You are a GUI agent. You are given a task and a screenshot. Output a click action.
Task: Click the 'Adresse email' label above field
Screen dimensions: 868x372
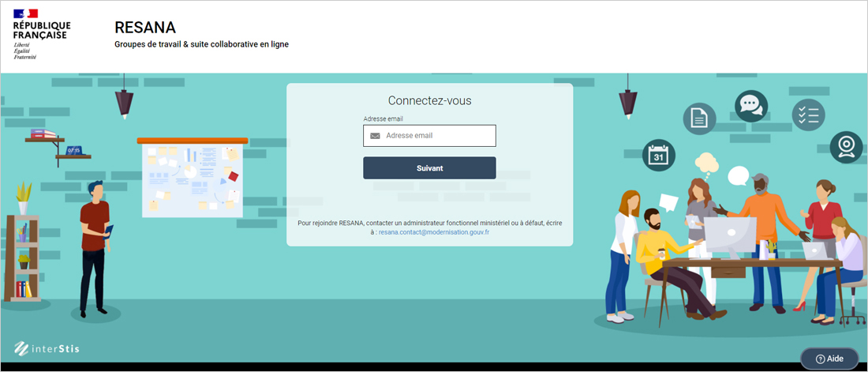(x=383, y=119)
